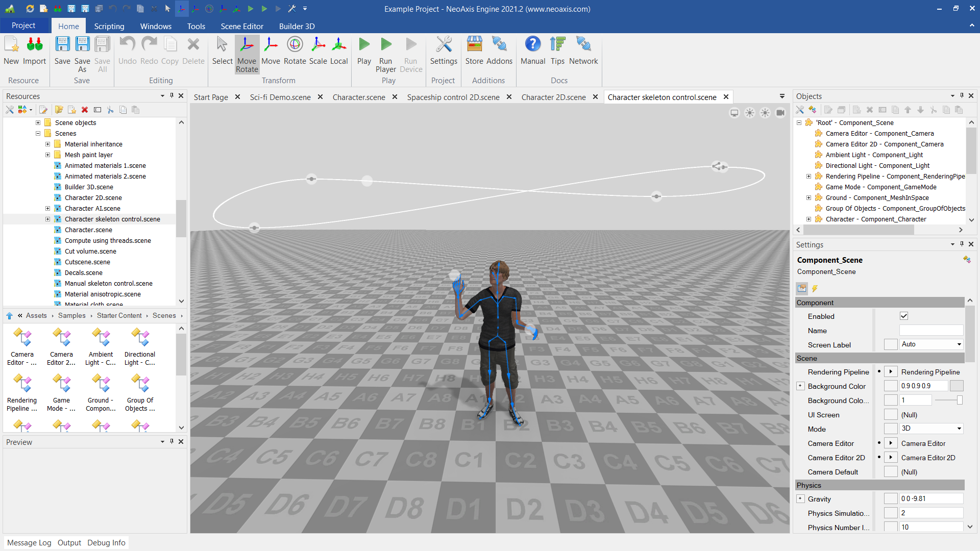Select the Local transform toggle icon
980x551 pixels.
click(x=338, y=50)
